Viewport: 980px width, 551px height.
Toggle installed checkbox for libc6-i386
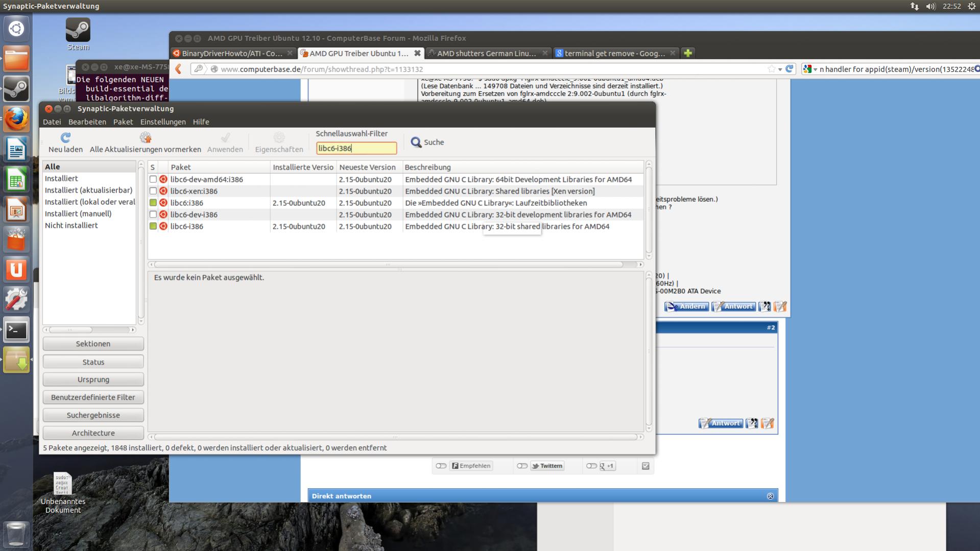(153, 226)
